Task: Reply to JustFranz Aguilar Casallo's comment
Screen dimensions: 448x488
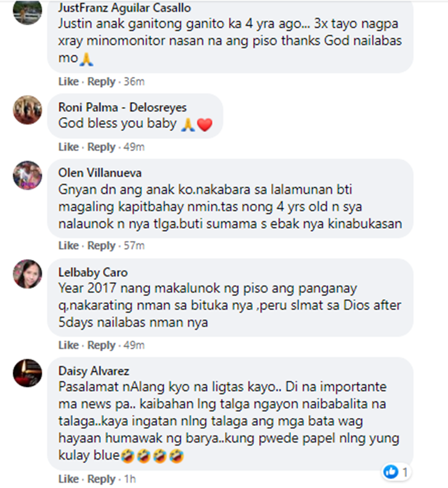Action: [102, 82]
